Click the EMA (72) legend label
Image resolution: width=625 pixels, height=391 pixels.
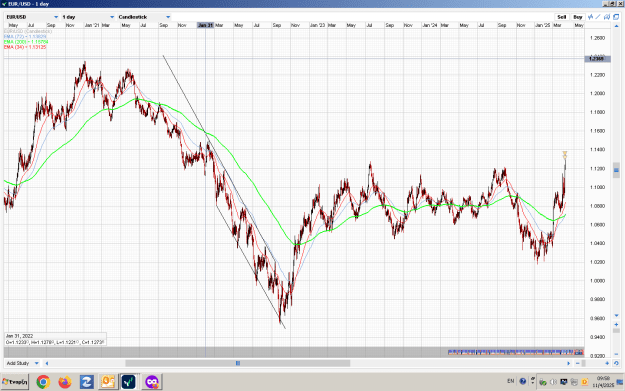[x=25, y=36]
